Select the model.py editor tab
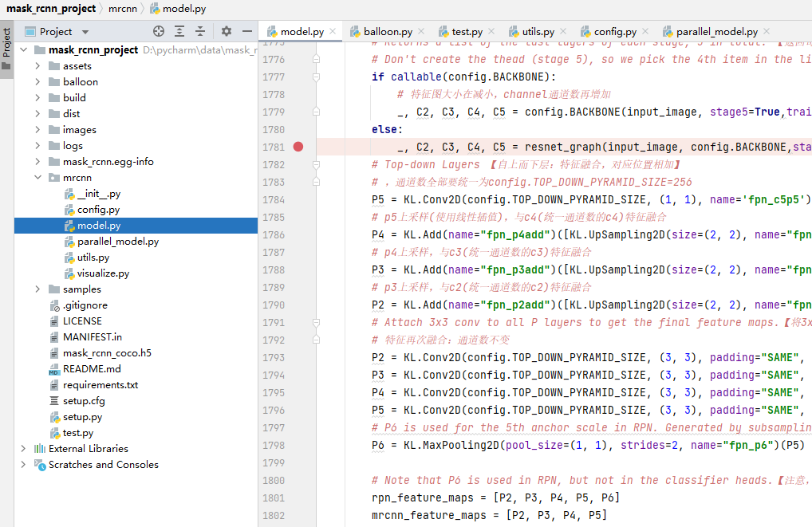The width and height of the screenshot is (812, 527). (302, 32)
